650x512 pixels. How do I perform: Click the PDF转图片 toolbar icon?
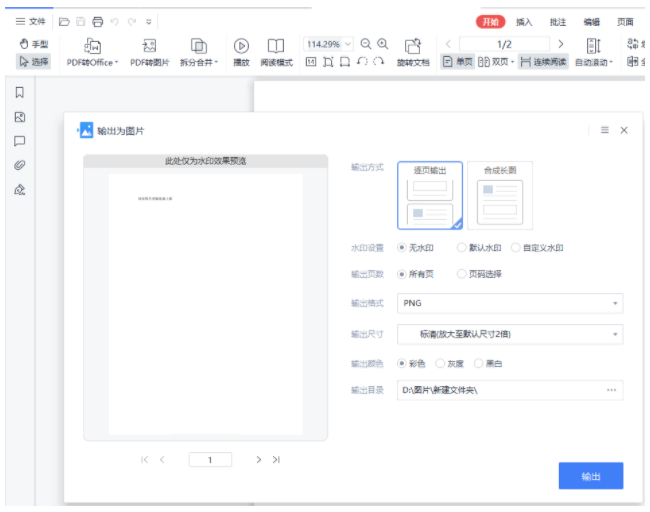[x=149, y=46]
